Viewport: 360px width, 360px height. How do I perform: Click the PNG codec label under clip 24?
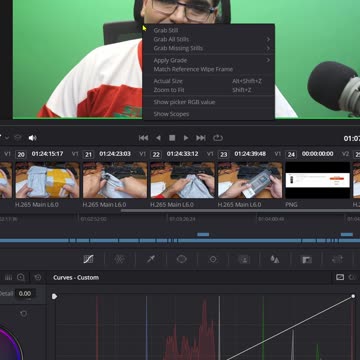point(291,204)
